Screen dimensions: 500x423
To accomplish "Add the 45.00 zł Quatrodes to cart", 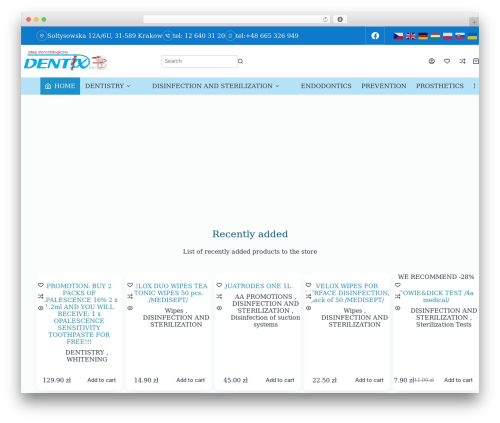I will (x=280, y=380).
